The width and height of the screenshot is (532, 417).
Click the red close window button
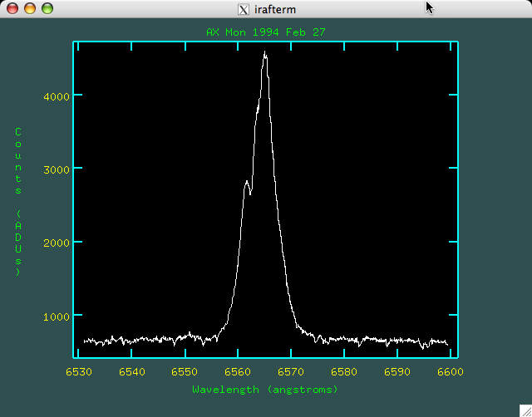point(12,8)
